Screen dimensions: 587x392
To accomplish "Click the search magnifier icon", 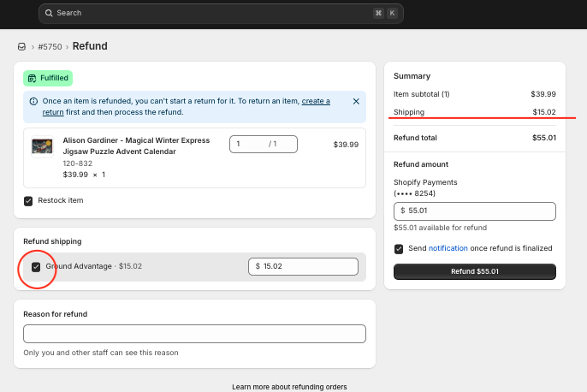I will (x=49, y=13).
